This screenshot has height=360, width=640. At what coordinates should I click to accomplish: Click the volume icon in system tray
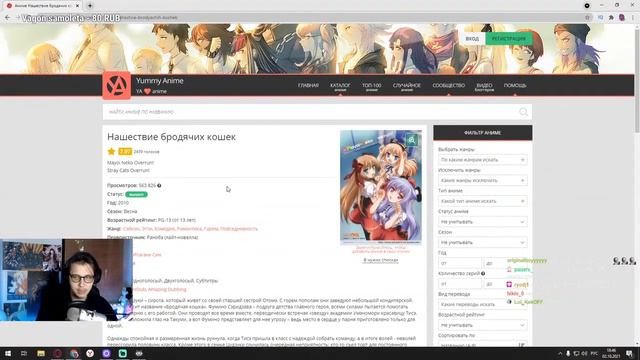584,353
